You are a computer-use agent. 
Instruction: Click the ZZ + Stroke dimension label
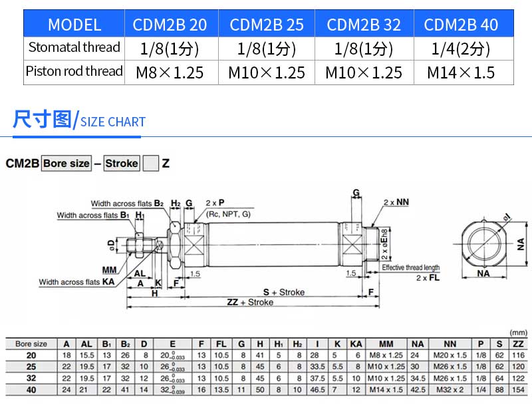250,303
